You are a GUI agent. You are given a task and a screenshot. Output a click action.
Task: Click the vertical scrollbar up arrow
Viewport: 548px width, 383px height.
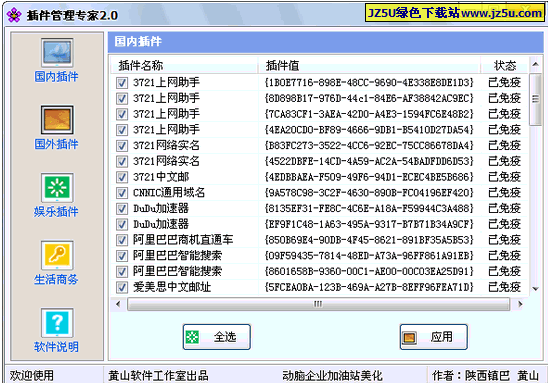535,64
